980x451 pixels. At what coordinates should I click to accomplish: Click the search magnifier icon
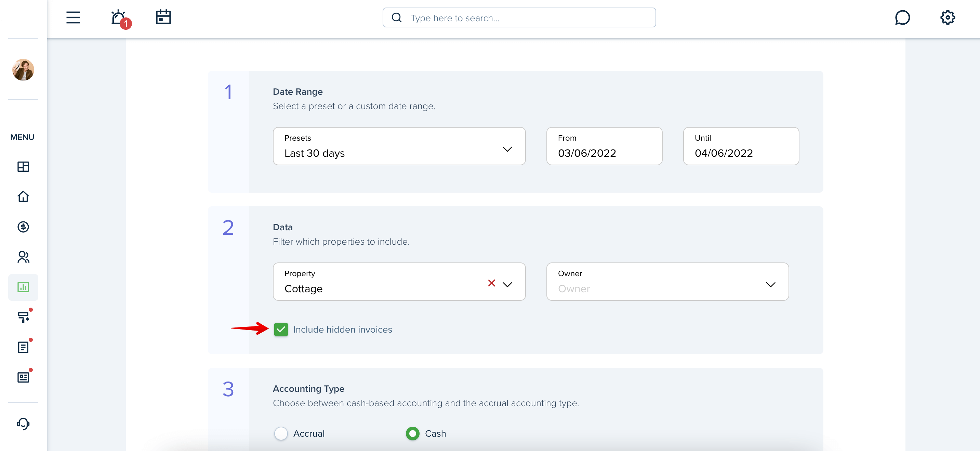point(396,17)
